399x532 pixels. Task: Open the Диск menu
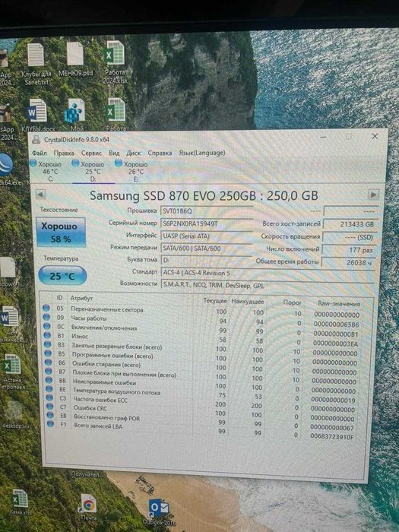pos(133,153)
